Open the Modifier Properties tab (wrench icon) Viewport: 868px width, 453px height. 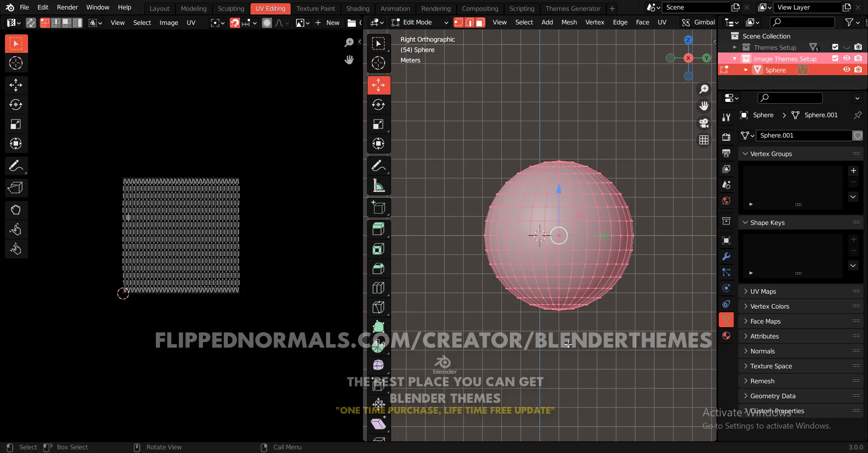[726, 256]
